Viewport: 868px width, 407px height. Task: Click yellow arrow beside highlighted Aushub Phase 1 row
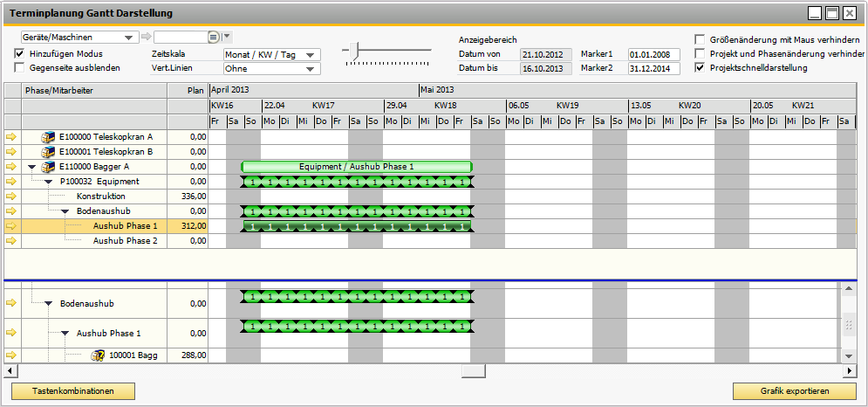pyautogui.click(x=12, y=226)
